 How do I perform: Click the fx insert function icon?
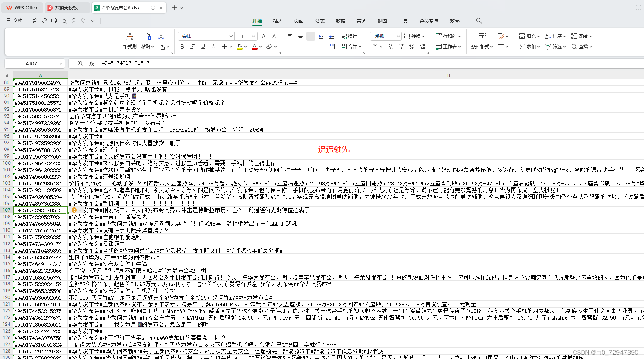(91, 63)
